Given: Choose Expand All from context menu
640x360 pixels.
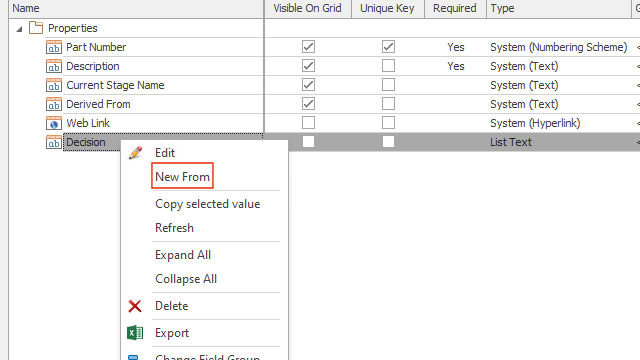Looking at the screenshot, I should 183,255.
